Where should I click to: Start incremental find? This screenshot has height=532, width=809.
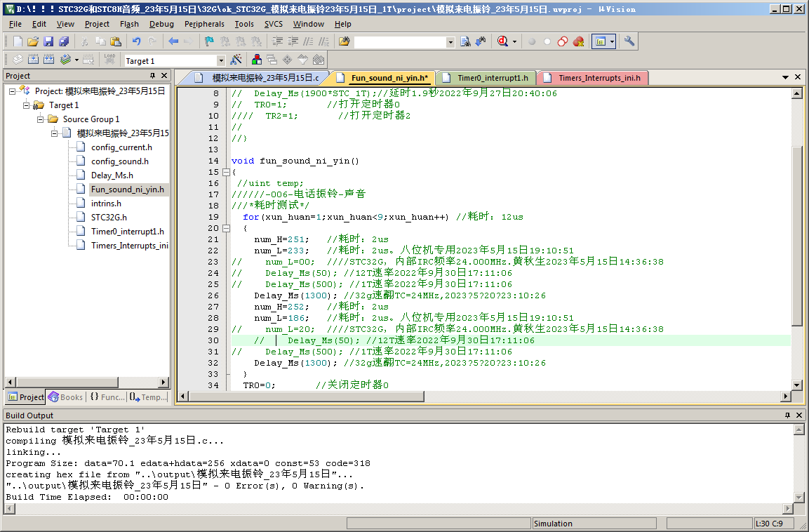coord(481,41)
